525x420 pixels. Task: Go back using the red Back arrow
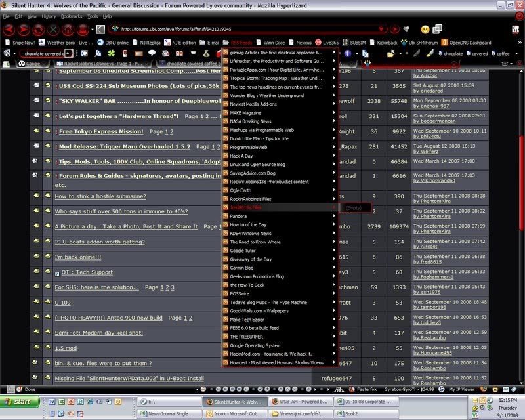(x=9, y=30)
